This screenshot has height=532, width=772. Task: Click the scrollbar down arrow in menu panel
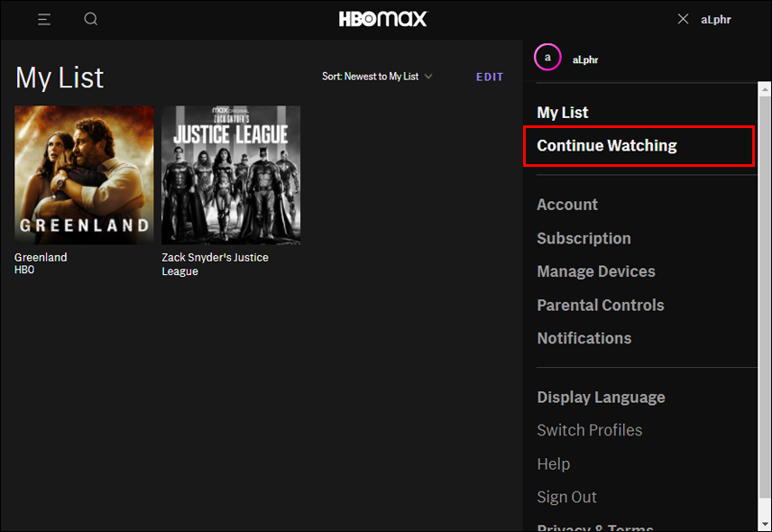point(764,522)
